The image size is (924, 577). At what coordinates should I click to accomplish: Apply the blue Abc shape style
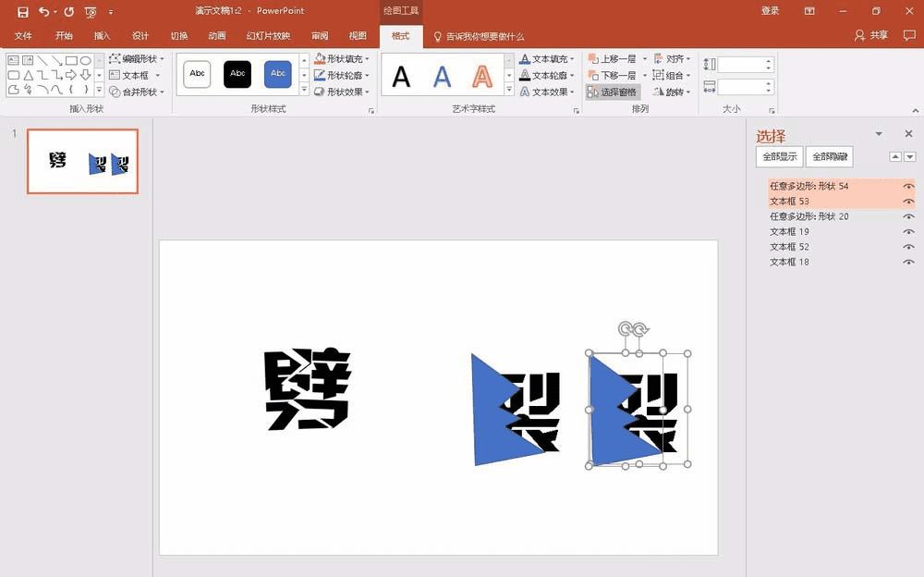pyautogui.click(x=277, y=74)
